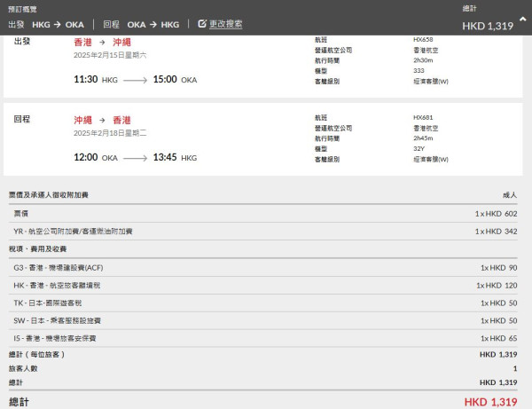The width and height of the screenshot is (532, 409).
Task: Click the 更改搜索 link
Action: tap(225, 24)
